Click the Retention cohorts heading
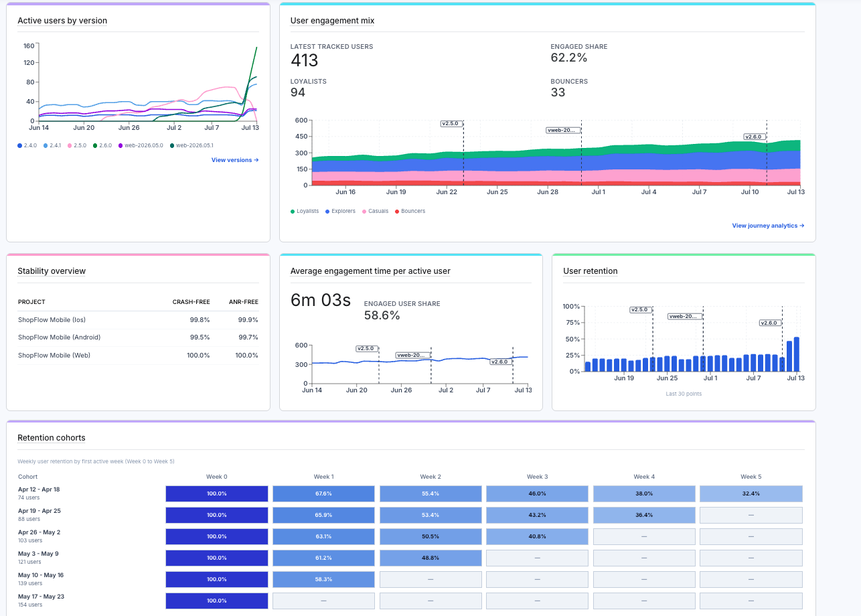The width and height of the screenshot is (861, 616). 52,438
